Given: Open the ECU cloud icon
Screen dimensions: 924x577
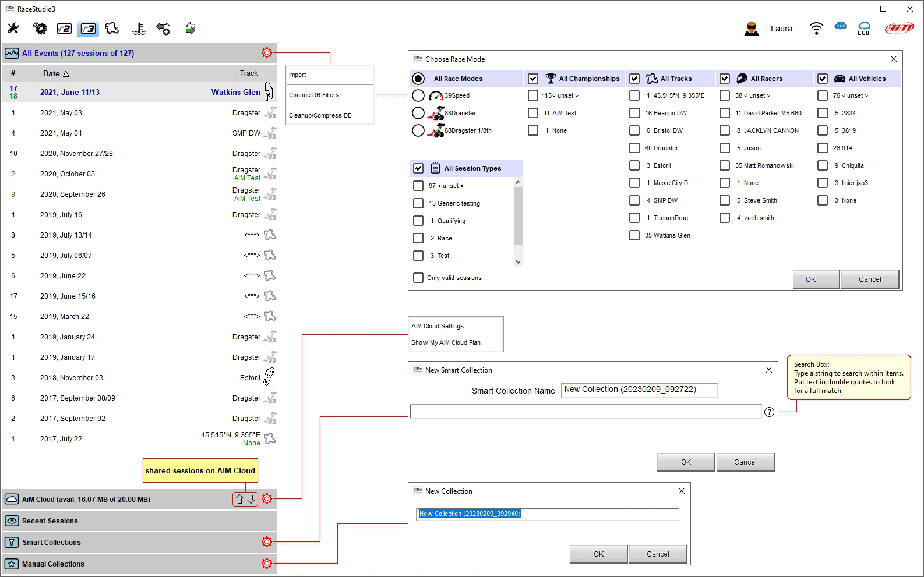Looking at the screenshot, I should click(x=864, y=29).
